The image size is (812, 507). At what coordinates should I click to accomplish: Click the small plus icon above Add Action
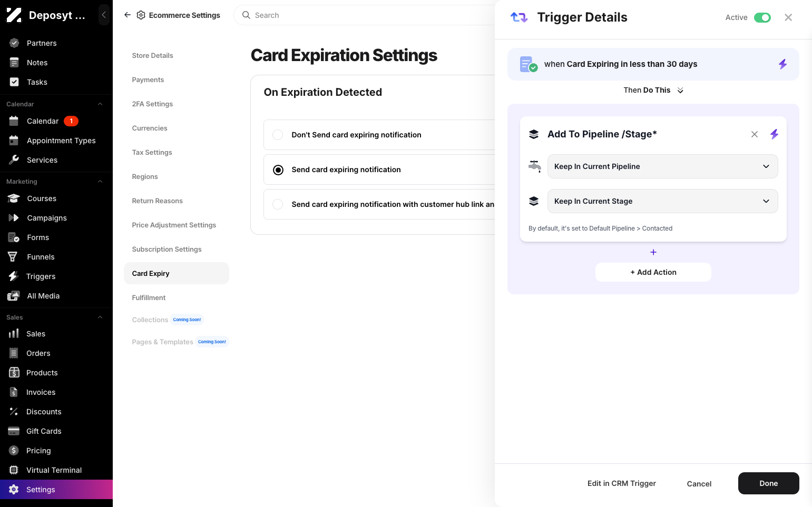click(653, 252)
